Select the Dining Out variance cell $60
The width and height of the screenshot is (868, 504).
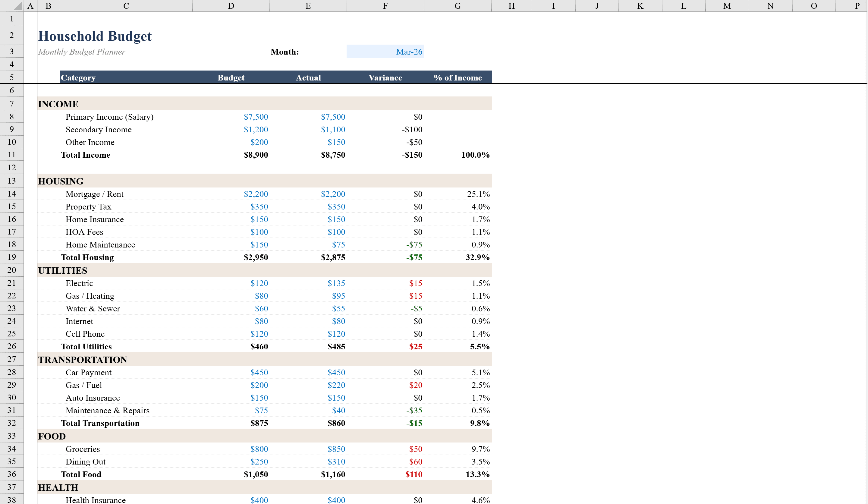[416, 461]
